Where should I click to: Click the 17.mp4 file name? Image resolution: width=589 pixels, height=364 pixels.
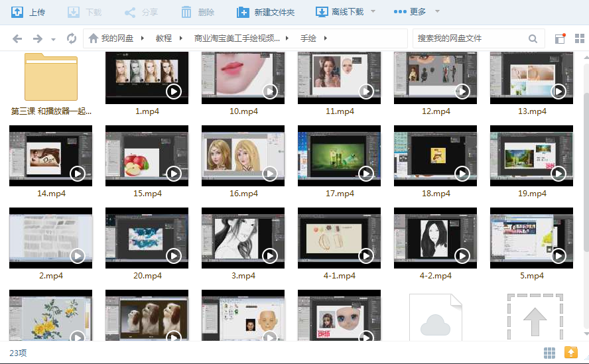(340, 194)
